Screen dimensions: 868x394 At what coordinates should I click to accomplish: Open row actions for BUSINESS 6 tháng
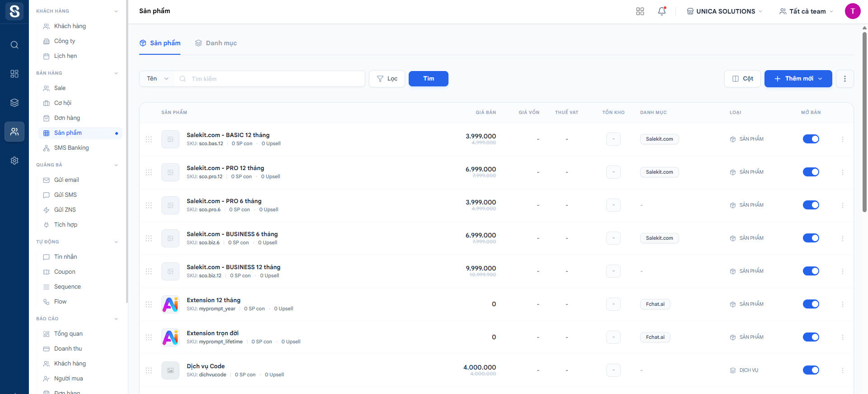[x=843, y=238]
